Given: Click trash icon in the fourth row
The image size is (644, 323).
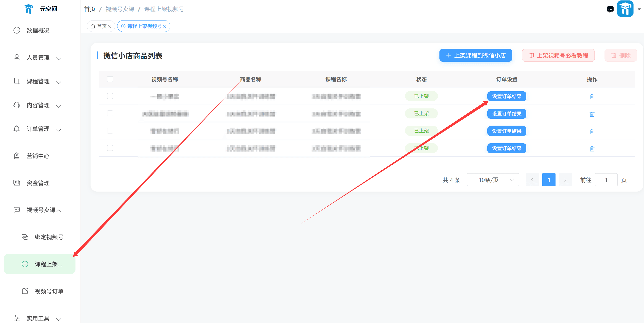Looking at the screenshot, I should coord(592,149).
